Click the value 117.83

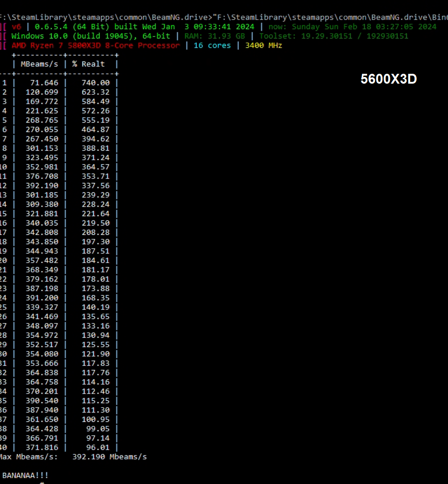pyautogui.click(x=96, y=363)
